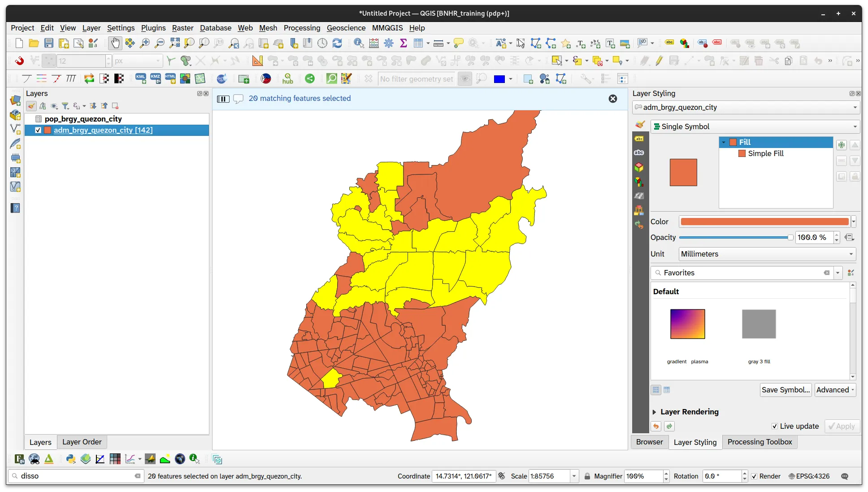Viewport: 868px width, 492px height.
Task: Disable Render in the status bar
Action: (754, 476)
